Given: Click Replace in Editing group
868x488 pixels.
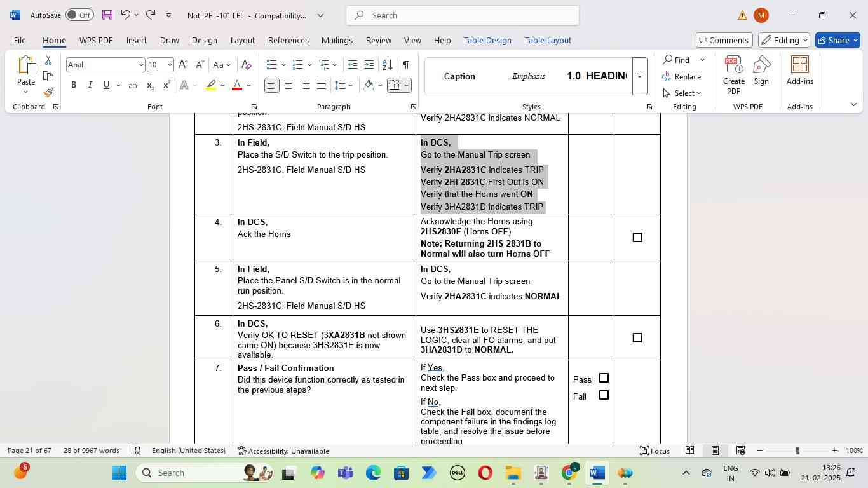Looking at the screenshot, I should 682,77.
